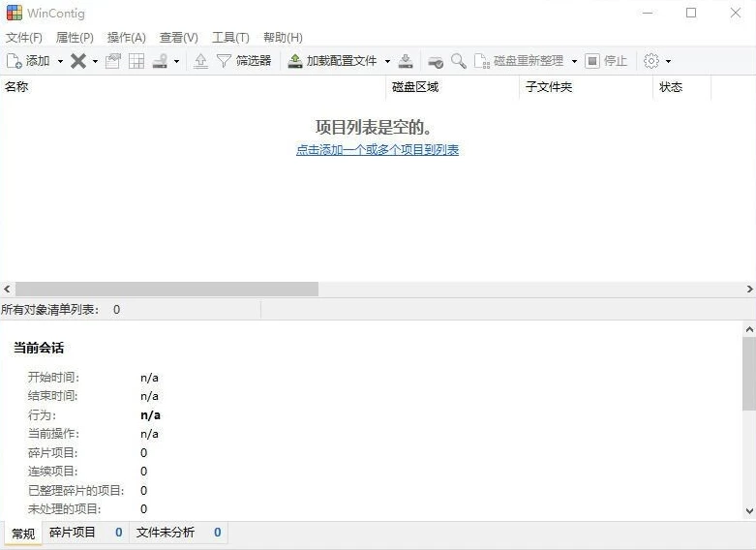
Task: Open the 工具(T) menu
Action: (230, 37)
